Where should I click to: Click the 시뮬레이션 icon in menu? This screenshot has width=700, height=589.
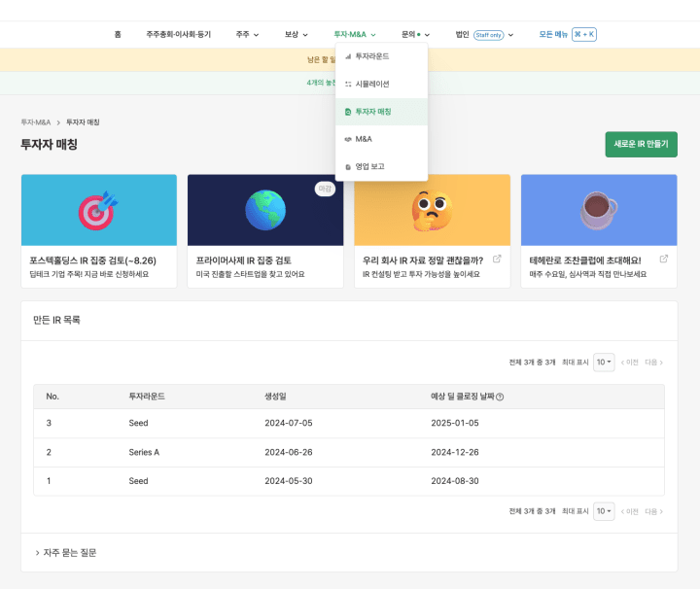pyautogui.click(x=348, y=84)
